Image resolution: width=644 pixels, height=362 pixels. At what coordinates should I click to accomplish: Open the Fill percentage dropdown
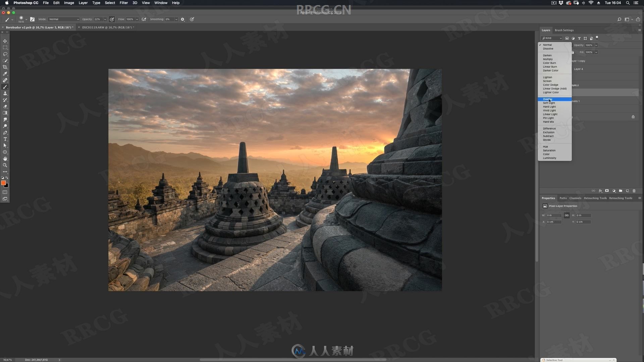(x=596, y=52)
